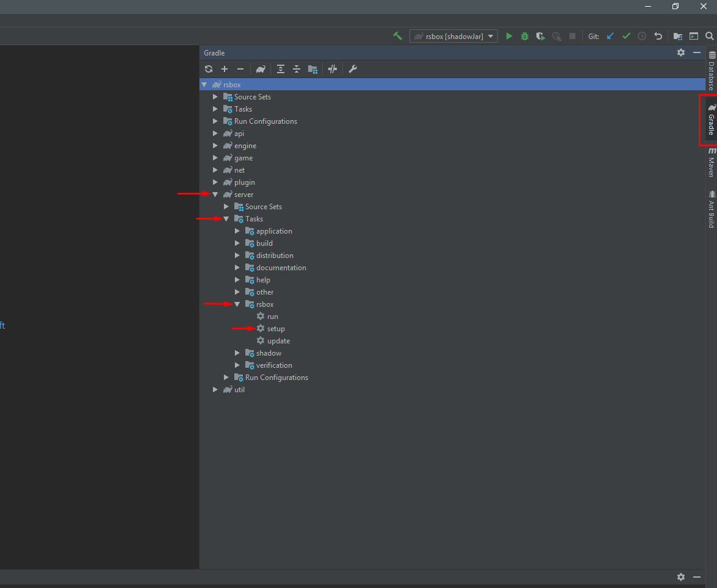Select the setup Gradle task

[x=276, y=329]
